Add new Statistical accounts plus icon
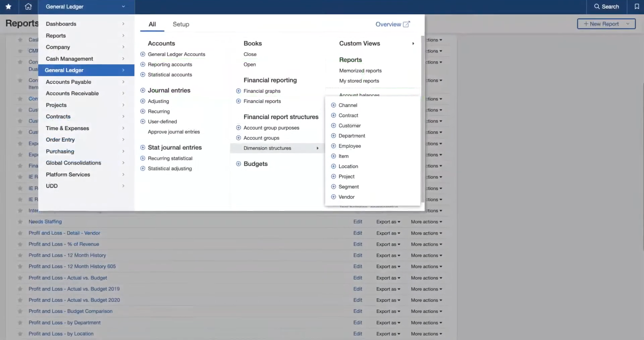Screen dimensions: 644x340 pos(143,75)
